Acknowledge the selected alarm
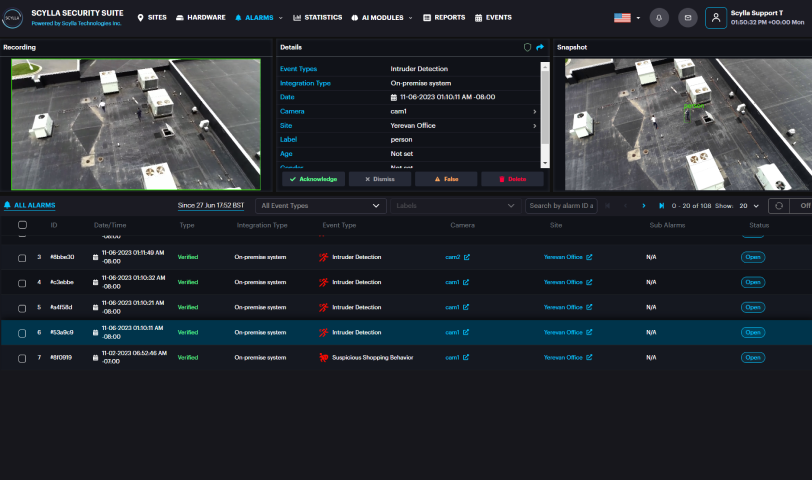This screenshot has height=480, width=812. 313,179
